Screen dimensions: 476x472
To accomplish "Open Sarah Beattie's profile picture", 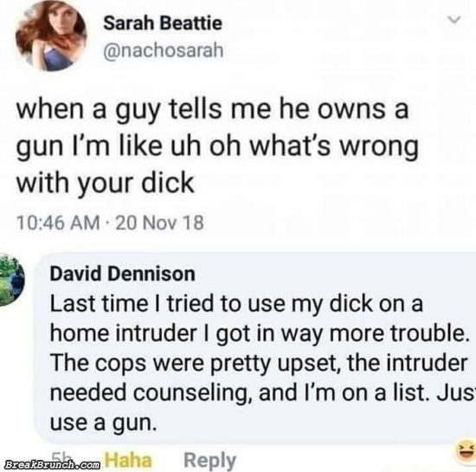I will pos(51,36).
